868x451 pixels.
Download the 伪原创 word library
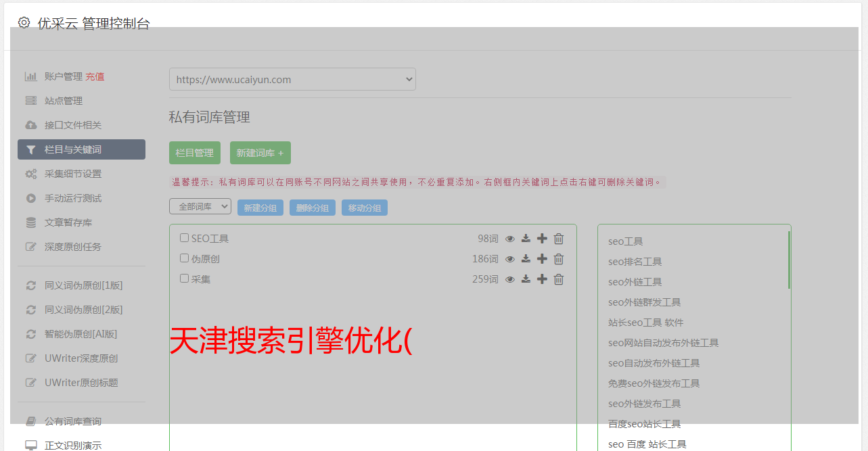pos(526,259)
